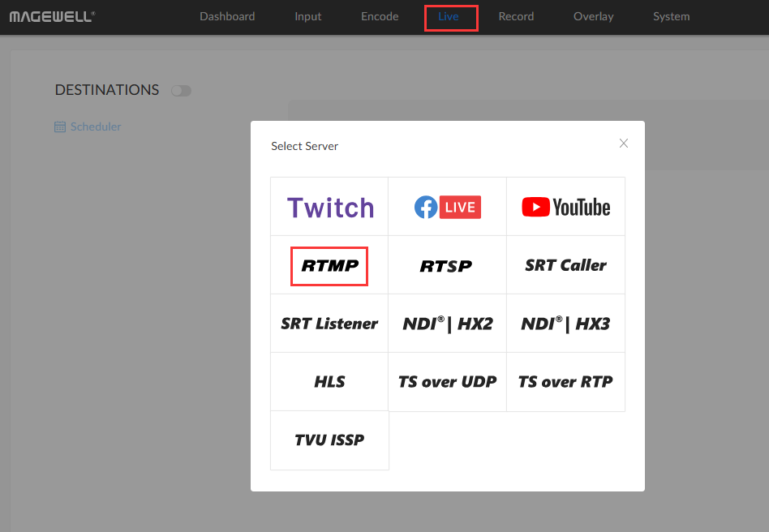Screen dimensions: 769x532
Task: Navigate to the Dashboard page
Action: point(227,16)
